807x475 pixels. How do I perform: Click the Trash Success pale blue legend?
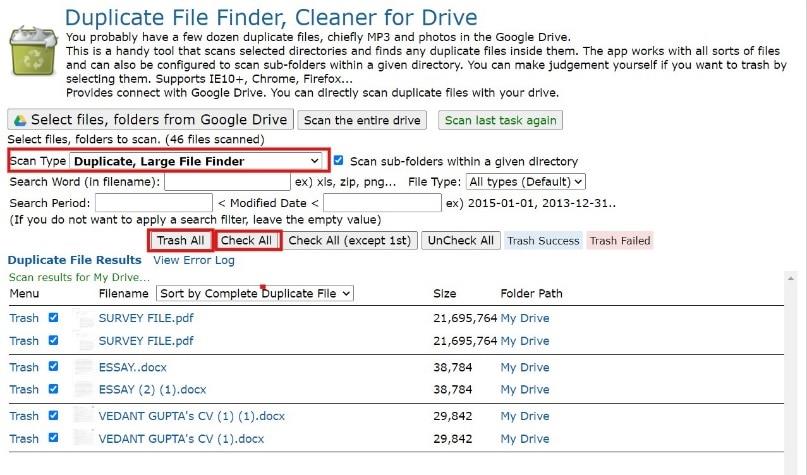[543, 240]
